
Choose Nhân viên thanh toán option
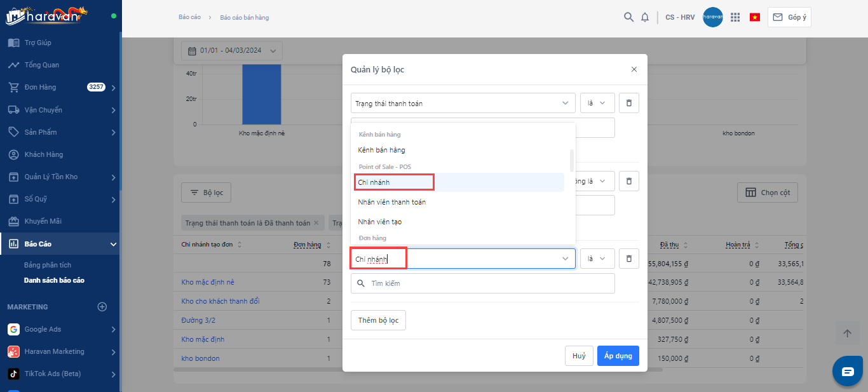[391, 202]
